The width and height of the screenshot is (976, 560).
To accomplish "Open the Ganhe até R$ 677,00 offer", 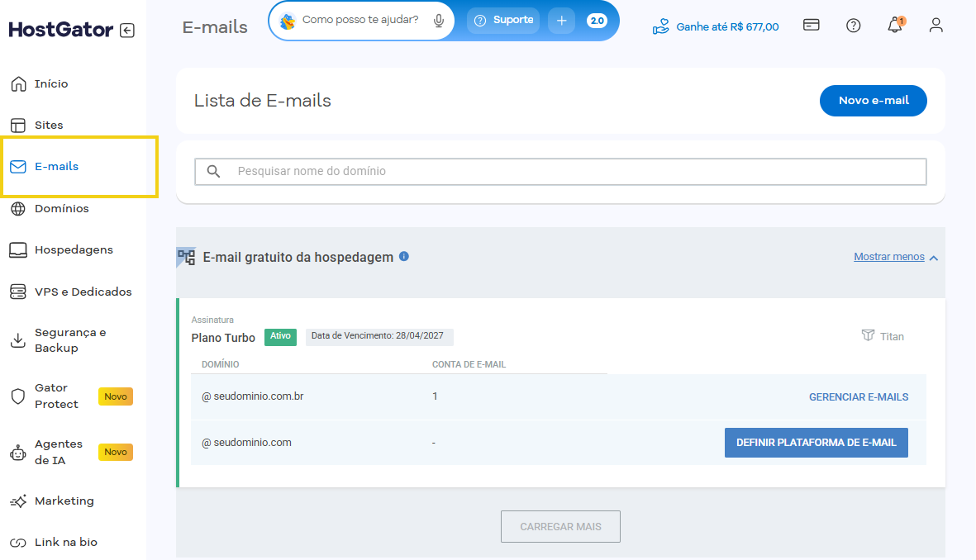I will click(x=716, y=26).
